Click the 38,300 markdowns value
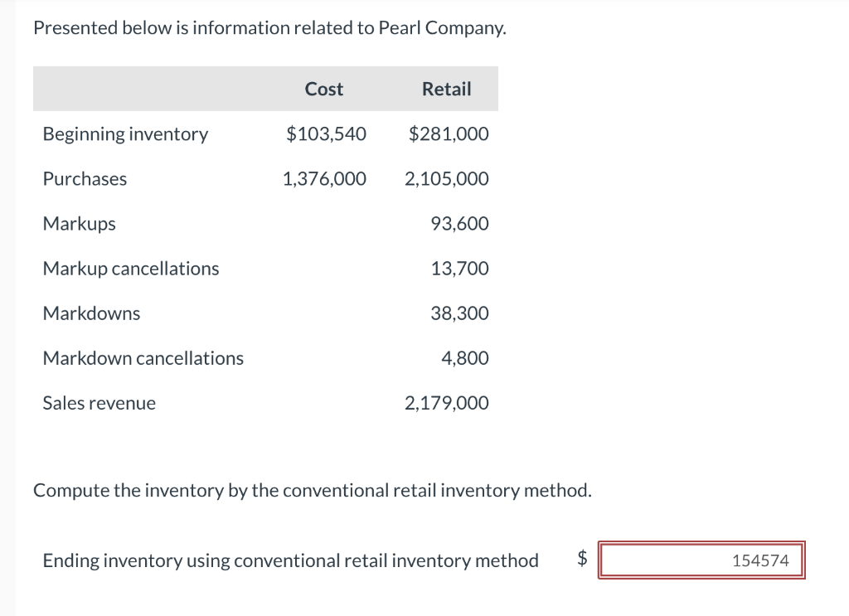The width and height of the screenshot is (849, 616). (x=465, y=313)
